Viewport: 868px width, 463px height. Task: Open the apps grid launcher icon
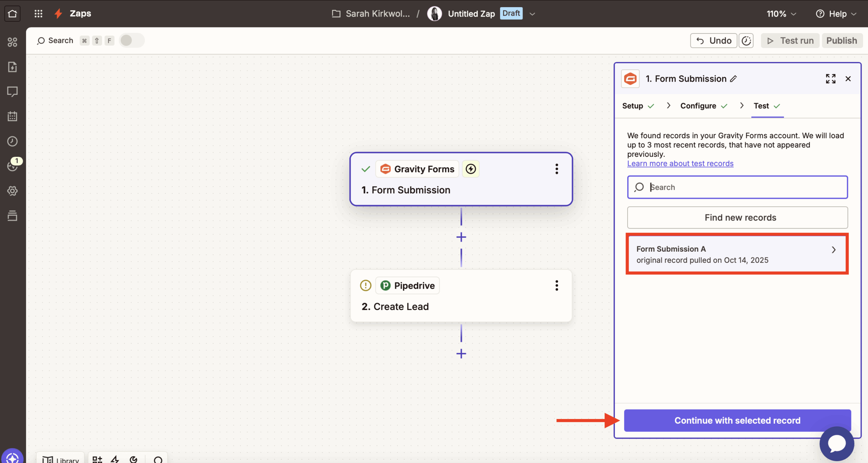click(x=38, y=14)
